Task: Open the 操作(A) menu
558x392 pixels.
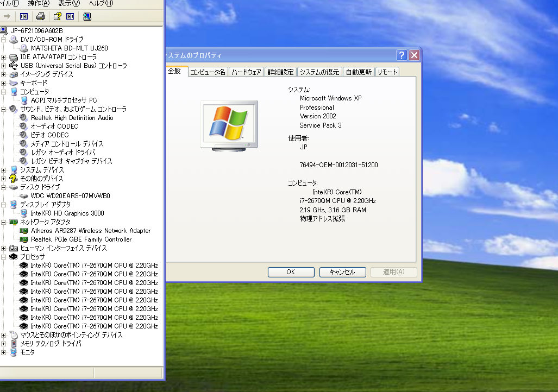Action: coord(39,4)
